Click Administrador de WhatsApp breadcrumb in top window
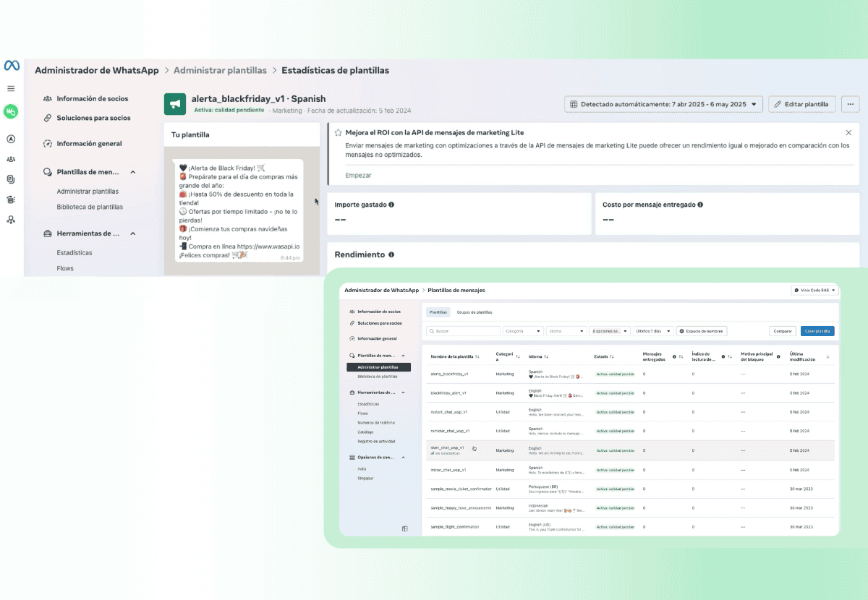 (97, 70)
